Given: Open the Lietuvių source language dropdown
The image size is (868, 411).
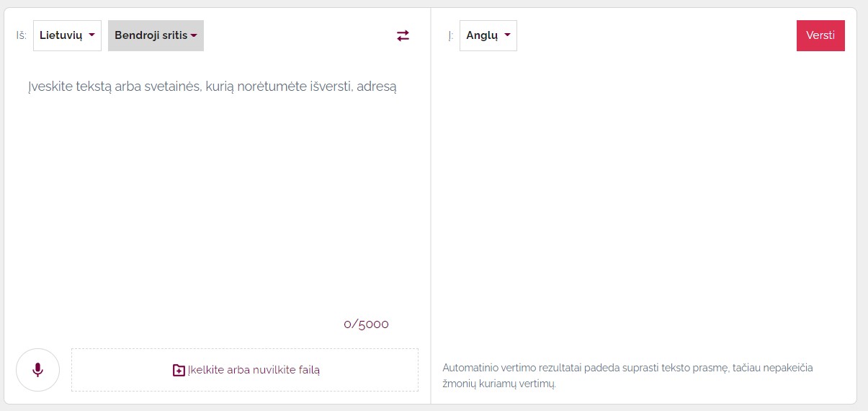Looking at the screenshot, I should [x=67, y=35].
